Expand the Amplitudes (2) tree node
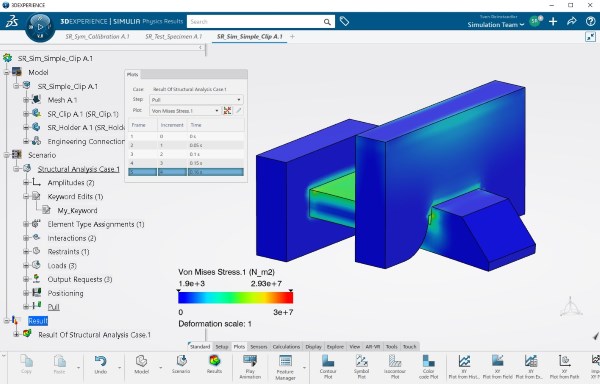Viewport: 600px width, 384px height. click(x=26, y=183)
